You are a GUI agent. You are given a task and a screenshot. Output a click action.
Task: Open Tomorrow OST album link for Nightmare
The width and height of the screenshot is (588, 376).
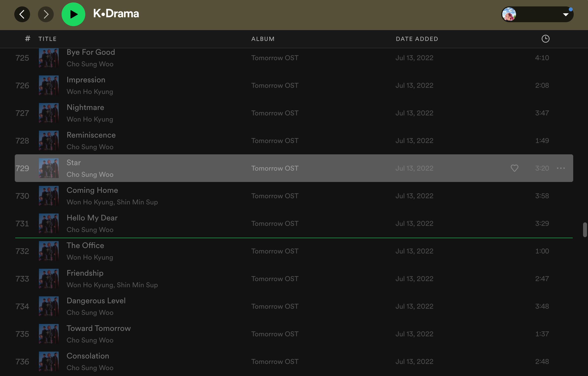pyautogui.click(x=275, y=113)
